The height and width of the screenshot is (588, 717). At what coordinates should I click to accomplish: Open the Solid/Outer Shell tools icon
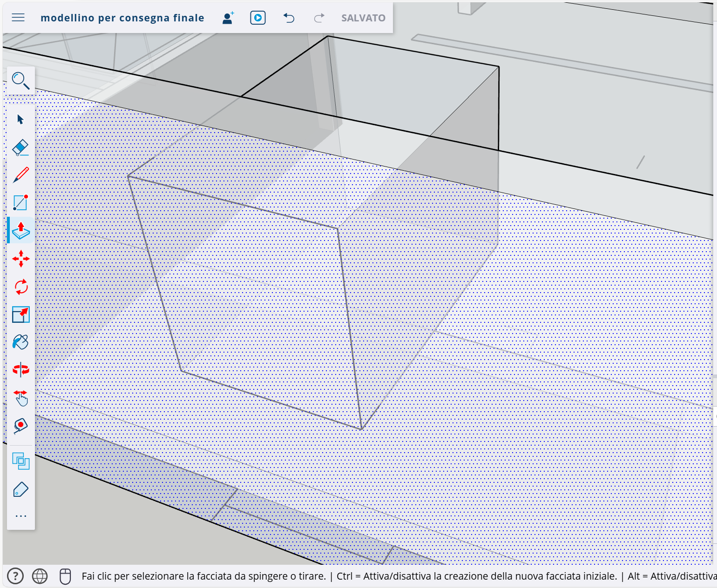click(20, 461)
